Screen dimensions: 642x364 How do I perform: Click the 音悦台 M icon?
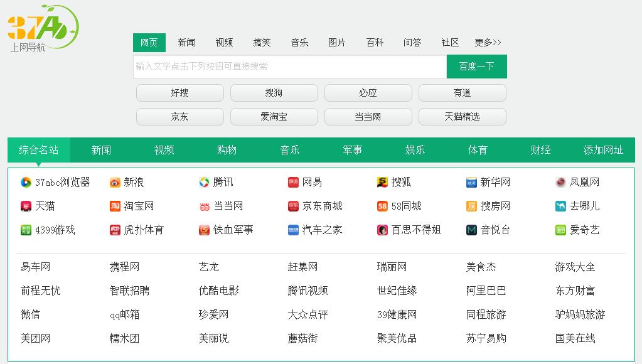click(x=471, y=230)
